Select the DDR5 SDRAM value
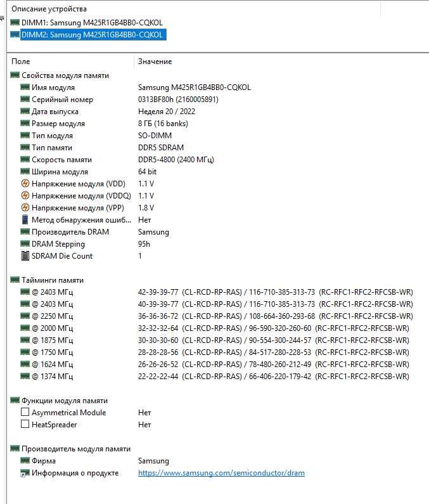 161,148
